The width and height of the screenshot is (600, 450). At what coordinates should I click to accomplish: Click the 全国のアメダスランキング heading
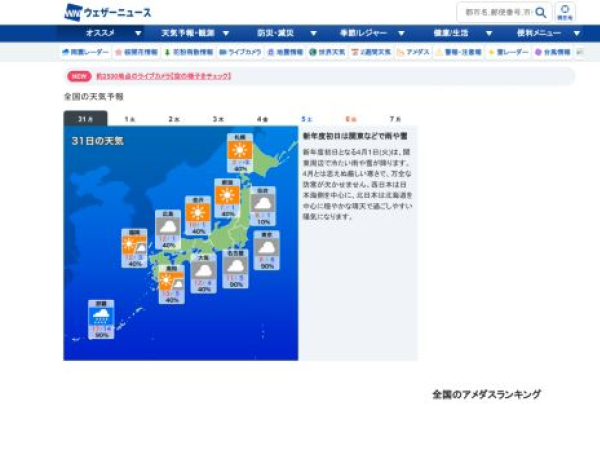486,395
